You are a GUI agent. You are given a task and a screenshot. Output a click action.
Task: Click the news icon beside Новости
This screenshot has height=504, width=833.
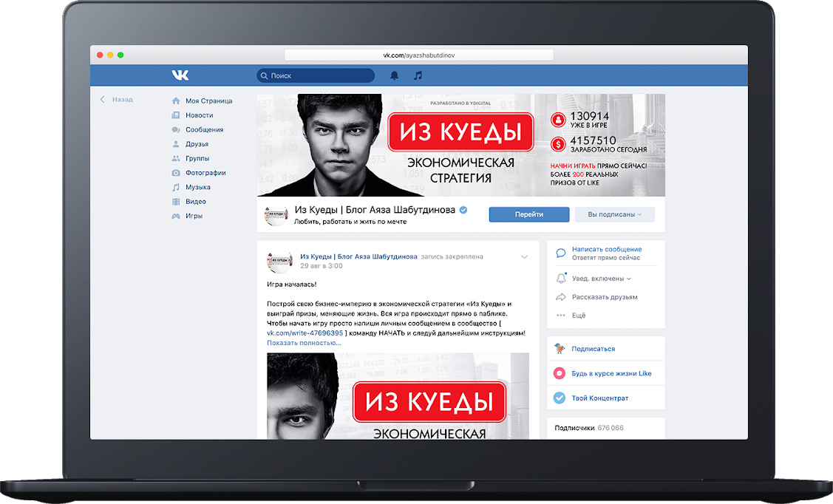pos(176,115)
